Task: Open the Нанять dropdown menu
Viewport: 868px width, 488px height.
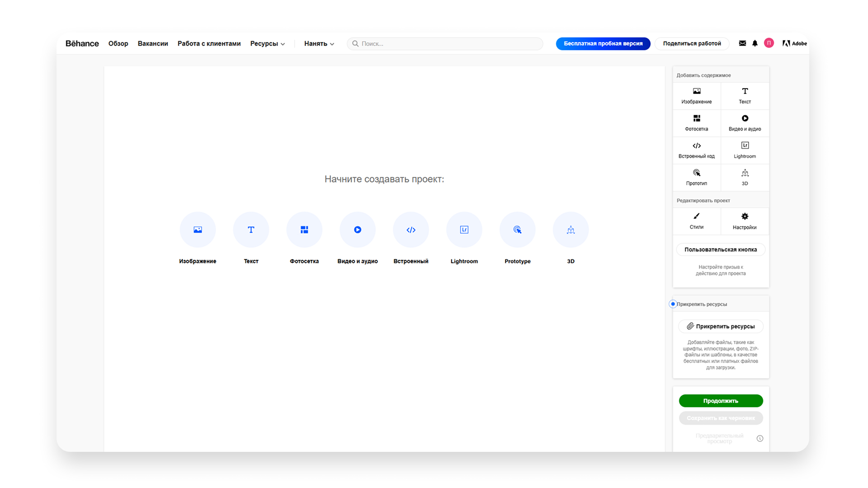Action: coord(319,43)
